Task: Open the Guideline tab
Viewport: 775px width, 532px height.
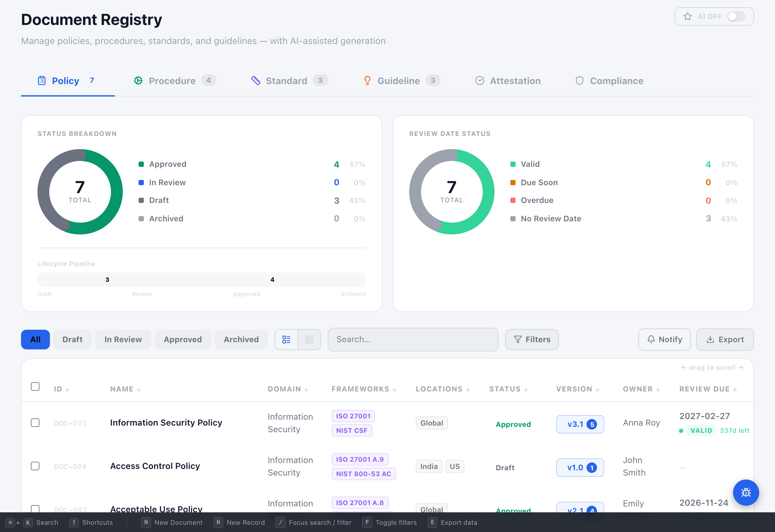Action: click(x=398, y=80)
